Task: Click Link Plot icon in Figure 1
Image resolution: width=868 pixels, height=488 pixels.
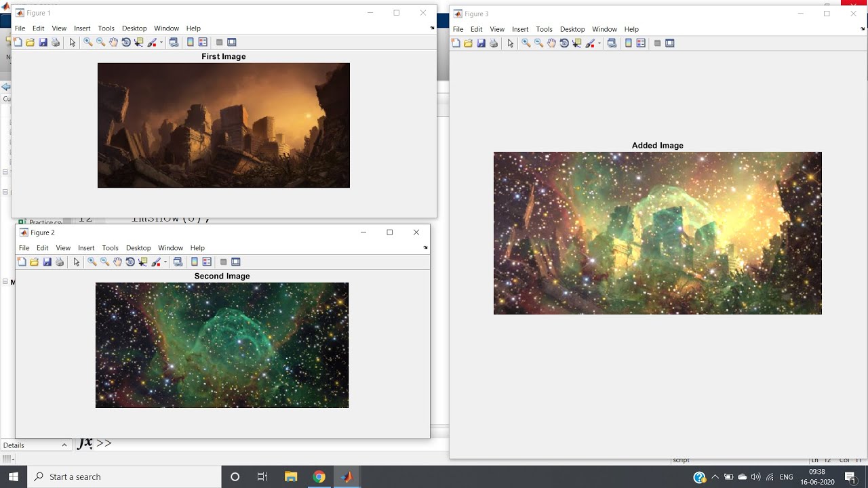Action: pyautogui.click(x=174, y=42)
